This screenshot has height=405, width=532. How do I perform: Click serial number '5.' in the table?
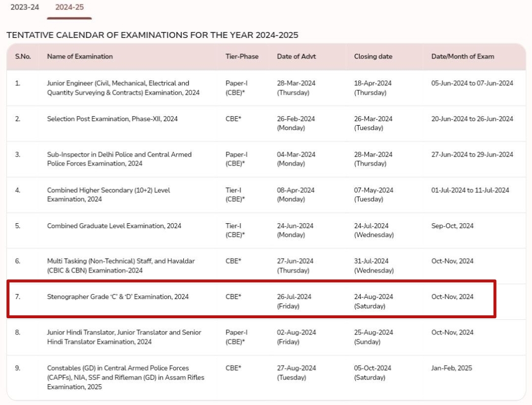pos(17,226)
